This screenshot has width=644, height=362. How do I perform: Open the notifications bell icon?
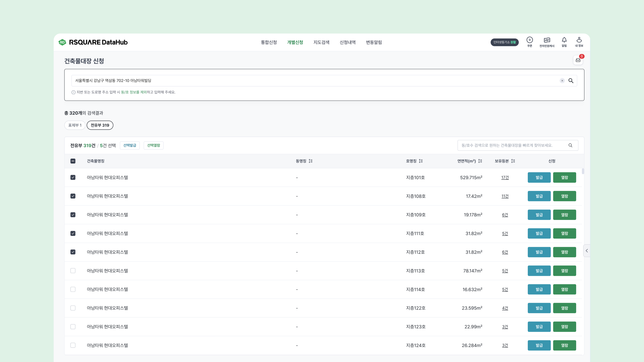point(564,40)
